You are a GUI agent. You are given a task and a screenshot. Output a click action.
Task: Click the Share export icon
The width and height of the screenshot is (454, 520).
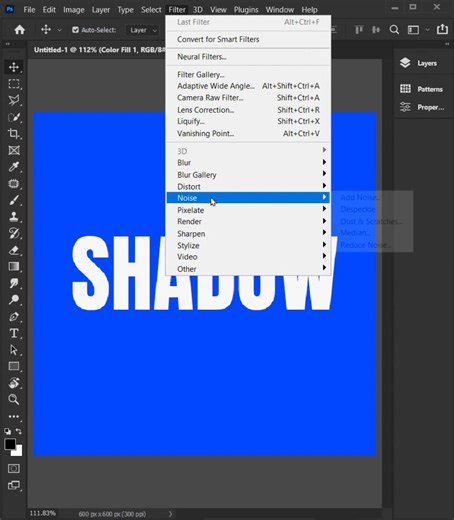[x=442, y=29]
